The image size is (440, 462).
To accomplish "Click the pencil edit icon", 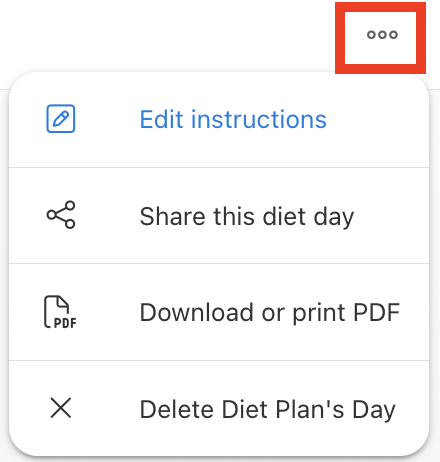I will (x=61, y=119).
